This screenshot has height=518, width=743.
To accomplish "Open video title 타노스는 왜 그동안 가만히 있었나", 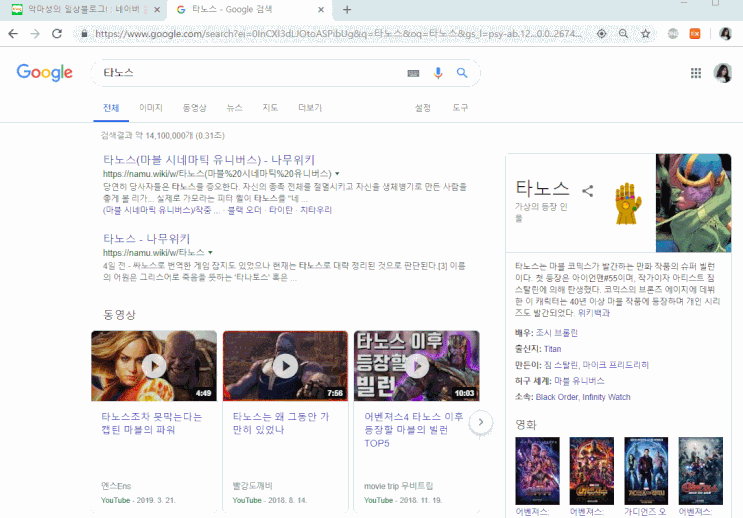I will 281,423.
